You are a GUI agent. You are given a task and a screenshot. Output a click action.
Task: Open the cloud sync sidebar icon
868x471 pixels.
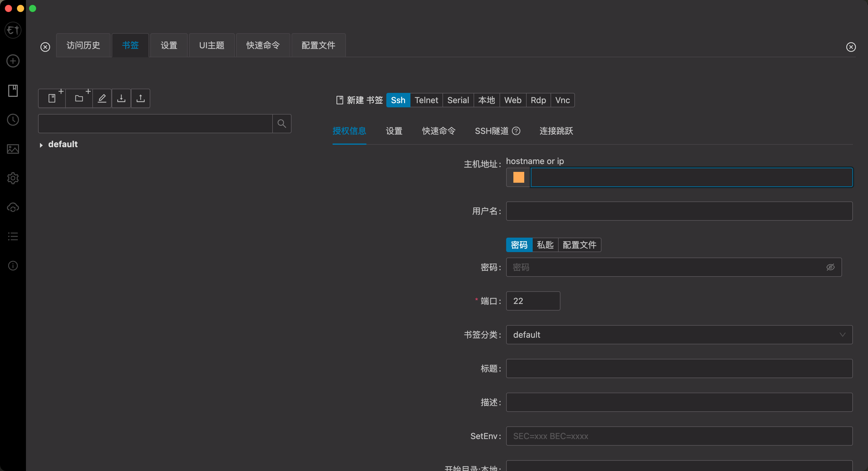coord(13,207)
